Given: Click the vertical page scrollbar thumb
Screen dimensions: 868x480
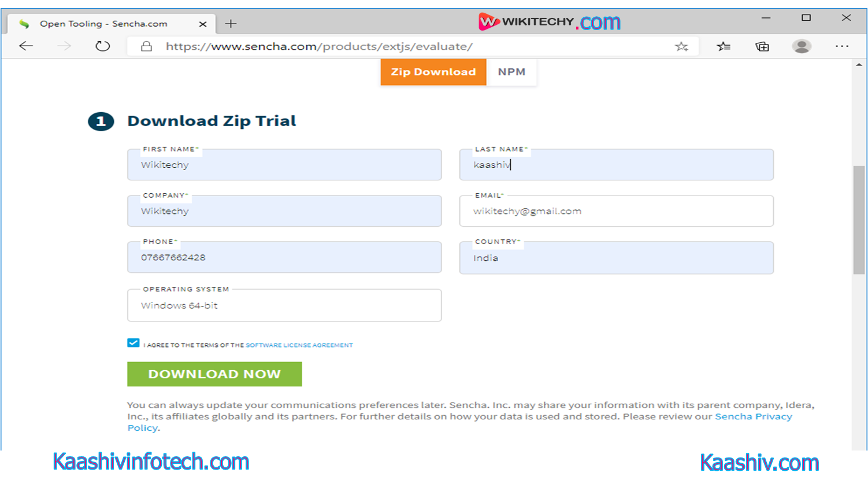Looking at the screenshot, I should coord(859,220).
